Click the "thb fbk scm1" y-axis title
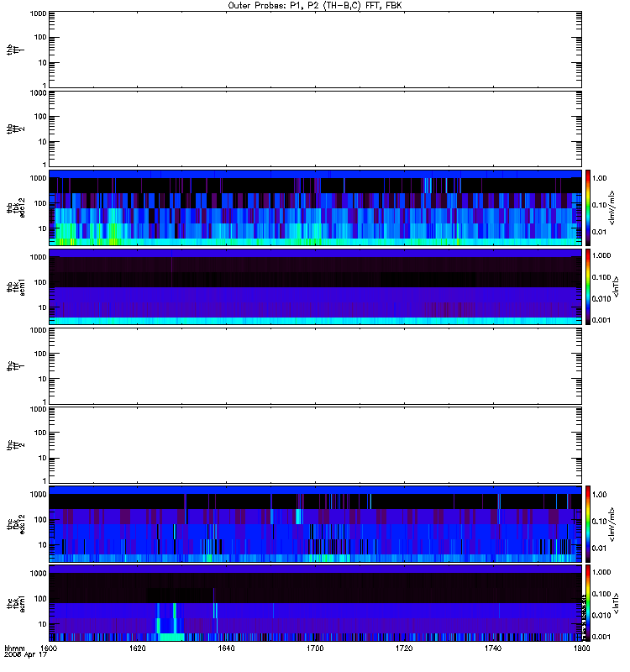630x672 pixels. pyautogui.click(x=16, y=286)
